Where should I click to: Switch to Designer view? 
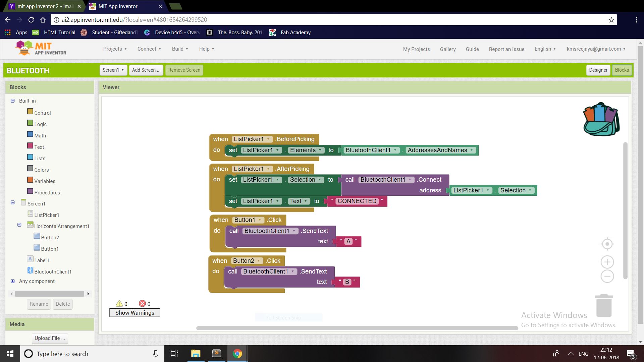(x=598, y=70)
